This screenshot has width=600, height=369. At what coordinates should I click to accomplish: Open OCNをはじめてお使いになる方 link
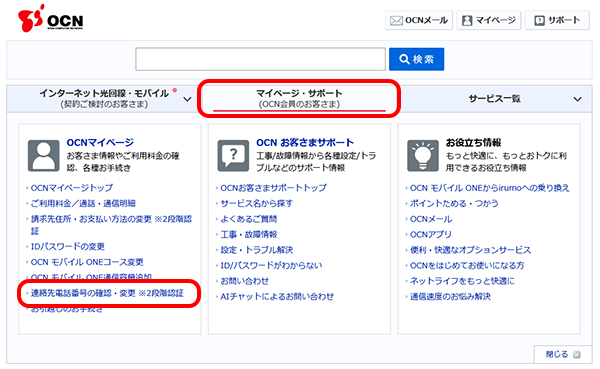pos(467,265)
